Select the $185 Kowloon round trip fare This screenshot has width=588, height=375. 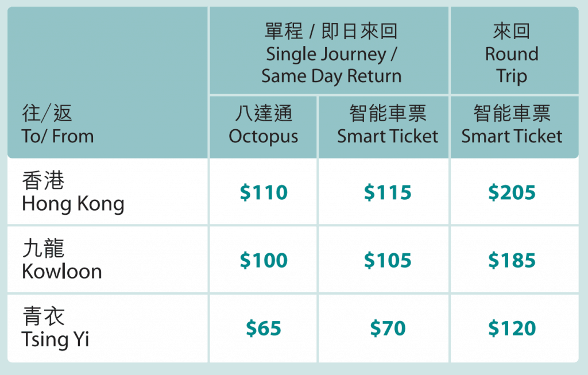pyautogui.click(x=512, y=261)
